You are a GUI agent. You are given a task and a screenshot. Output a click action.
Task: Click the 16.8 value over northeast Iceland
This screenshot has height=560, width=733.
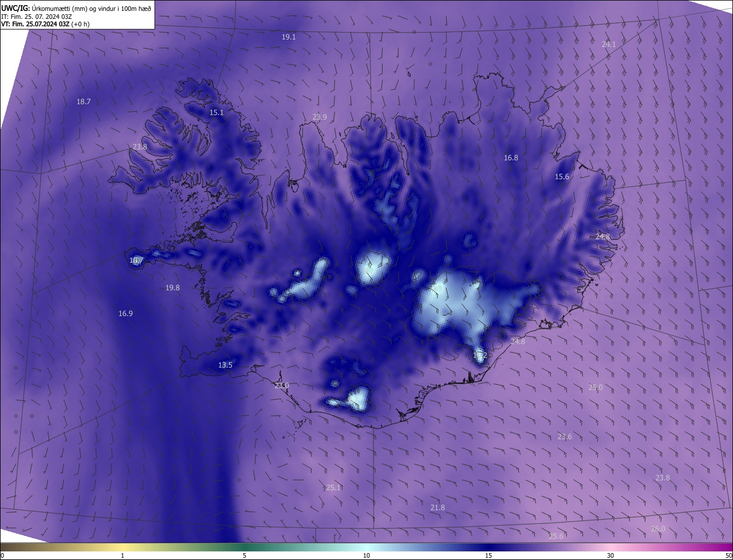click(511, 157)
